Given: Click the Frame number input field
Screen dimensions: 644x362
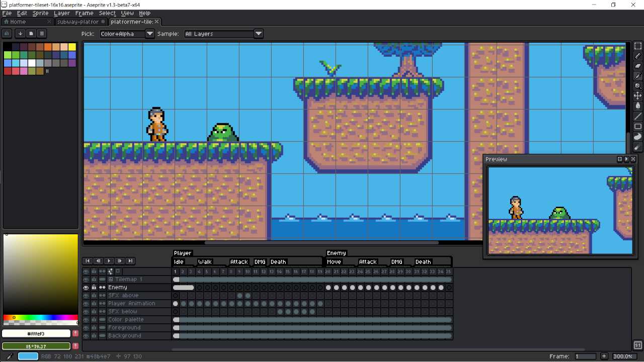Looking at the screenshot, I should click(585, 356).
